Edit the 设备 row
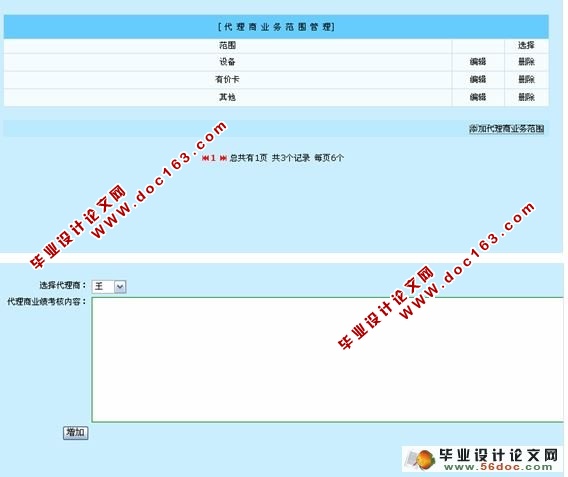 (477, 62)
